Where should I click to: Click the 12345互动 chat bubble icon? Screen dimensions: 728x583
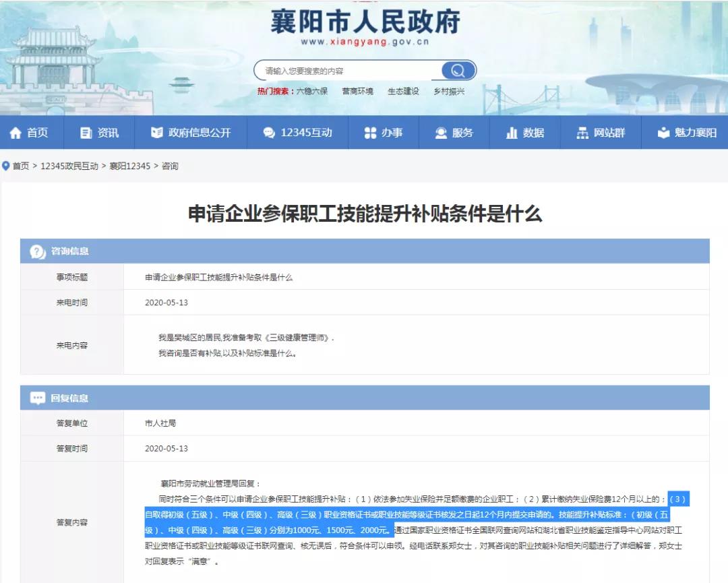pos(269,133)
